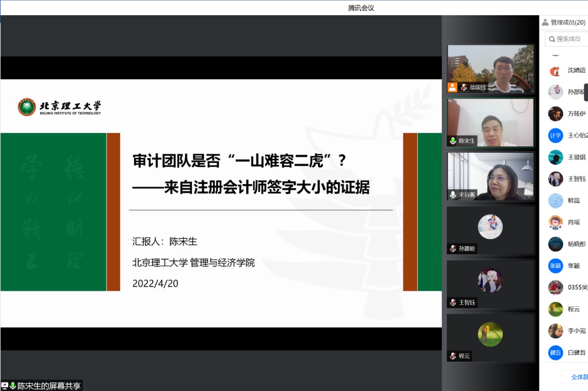Click the fox avatar of 沈婧语 in the member list

pyautogui.click(x=555, y=70)
